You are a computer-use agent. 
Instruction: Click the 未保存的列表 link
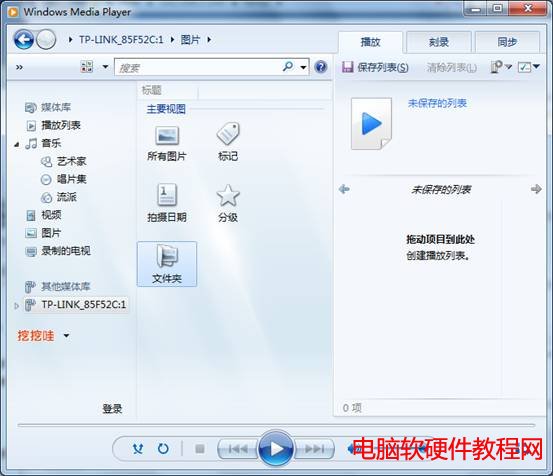(437, 103)
